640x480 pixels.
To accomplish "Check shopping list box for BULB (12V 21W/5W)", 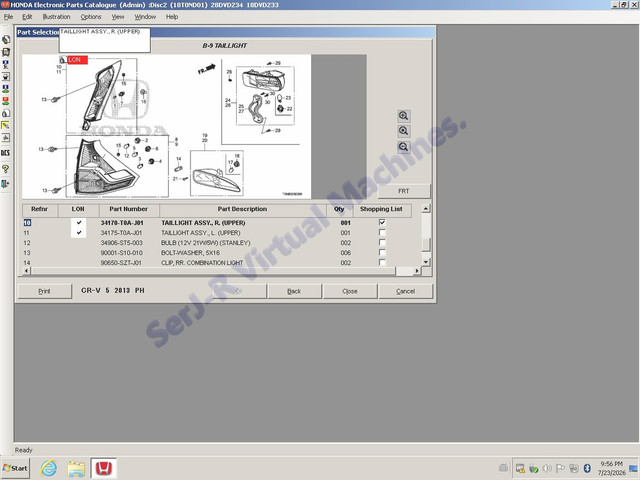I will pyautogui.click(x=382, y=242).
